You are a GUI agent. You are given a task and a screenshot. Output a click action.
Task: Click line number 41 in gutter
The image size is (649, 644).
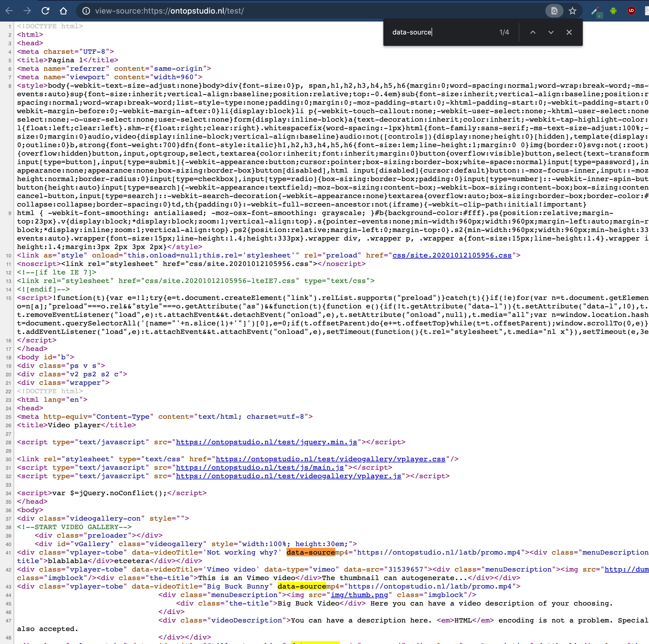tap(8, 553)
